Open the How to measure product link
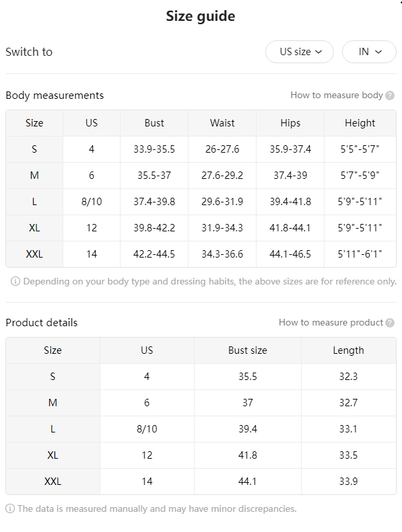The image size is (402, 532). [x=331, y=322]
